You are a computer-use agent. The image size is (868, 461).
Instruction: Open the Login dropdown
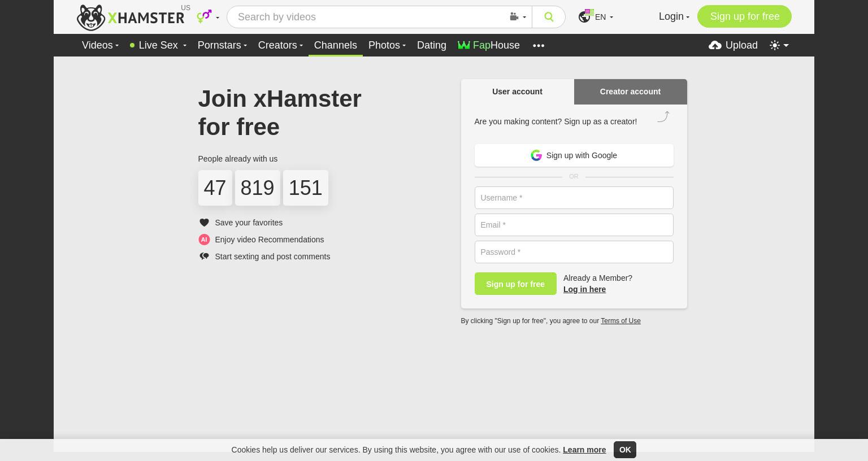[x=674, y=16]
